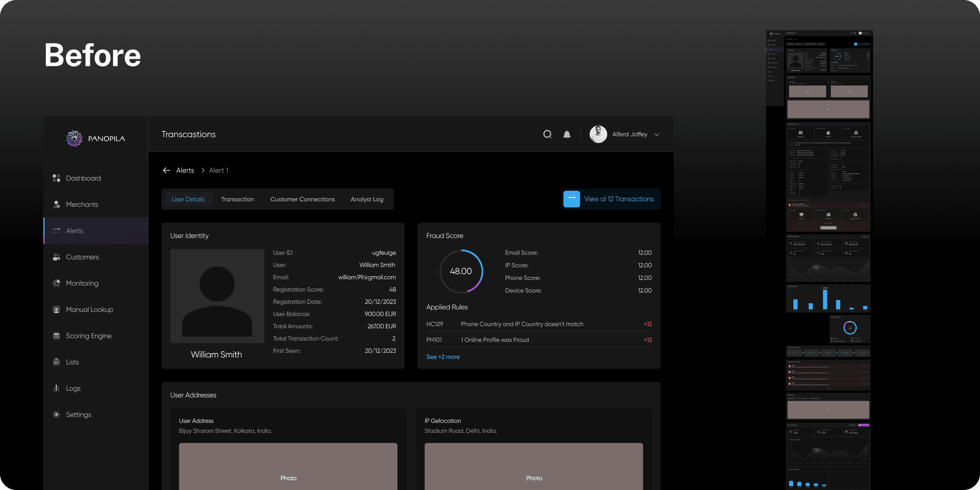Screen dimensions: 980x490
Task: Select the Merchants sidebar icon
Action: pyautogui.click(x=56, y=204)
